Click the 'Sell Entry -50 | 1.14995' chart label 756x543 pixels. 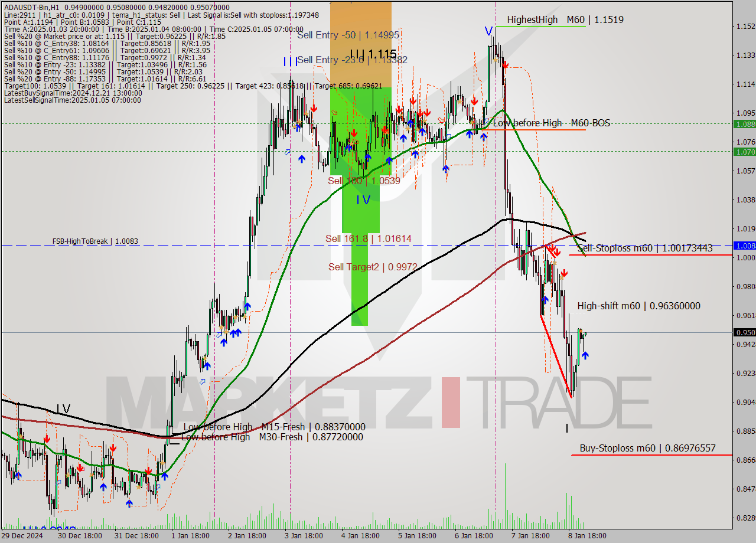[x=348, y=35]
